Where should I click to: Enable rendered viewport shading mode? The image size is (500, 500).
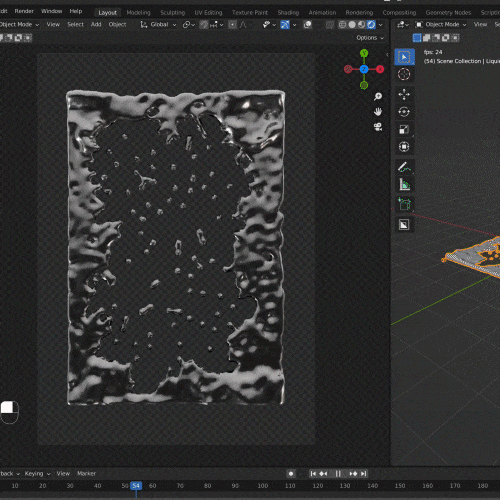(371, 25)
